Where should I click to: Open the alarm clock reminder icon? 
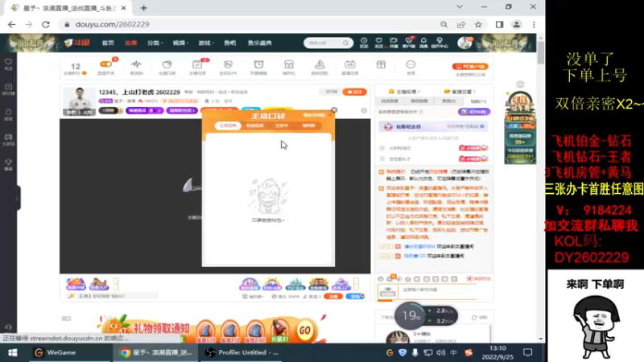tap(258, 68)
